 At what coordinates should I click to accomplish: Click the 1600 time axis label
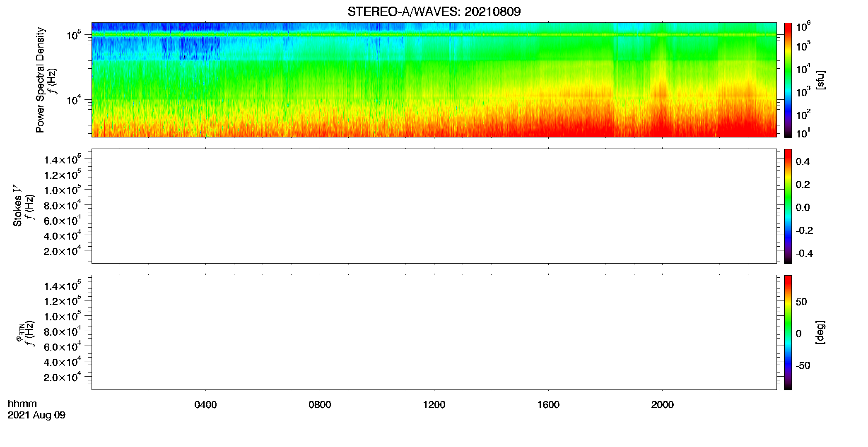coord(548,405)
